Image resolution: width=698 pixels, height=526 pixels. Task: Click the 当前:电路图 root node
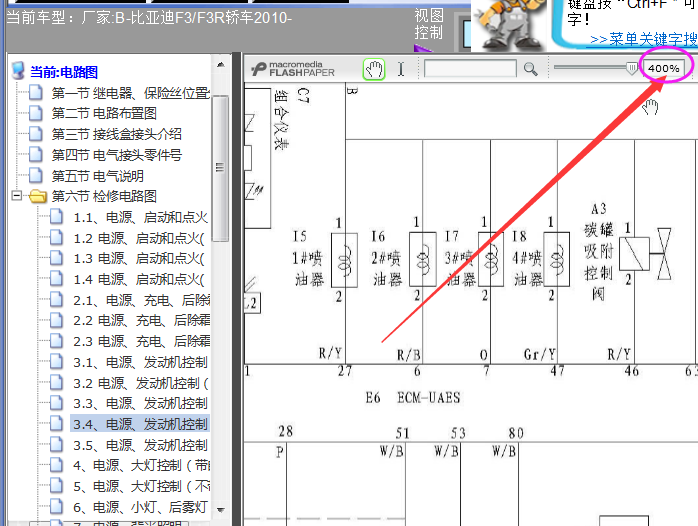pos(64,72)
